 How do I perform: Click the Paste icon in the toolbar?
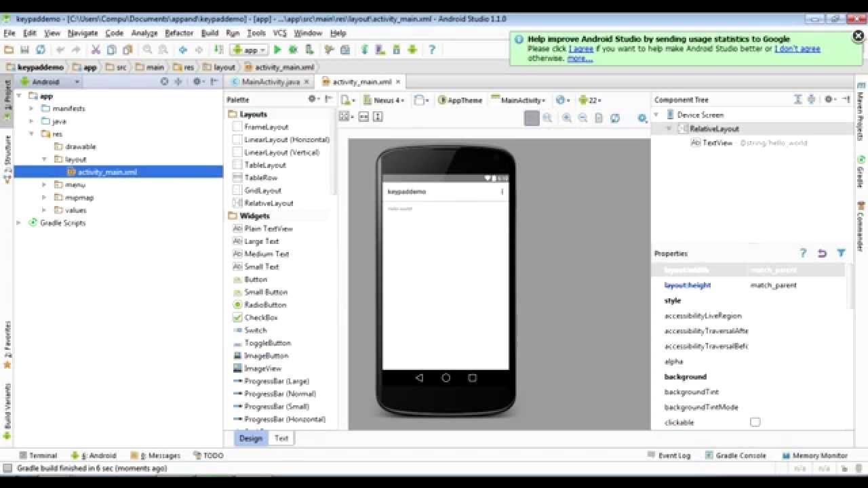[x=127, y=49]
